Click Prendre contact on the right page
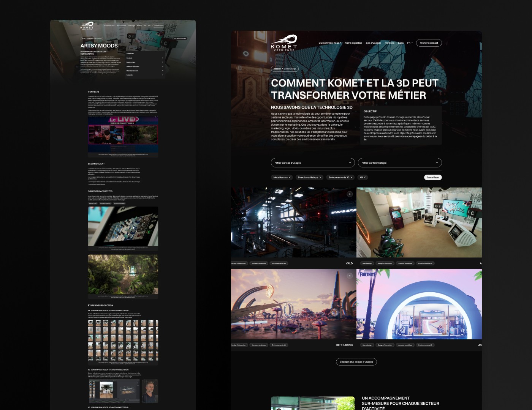Viewport: 532px width, 410px height. point(429,43)
